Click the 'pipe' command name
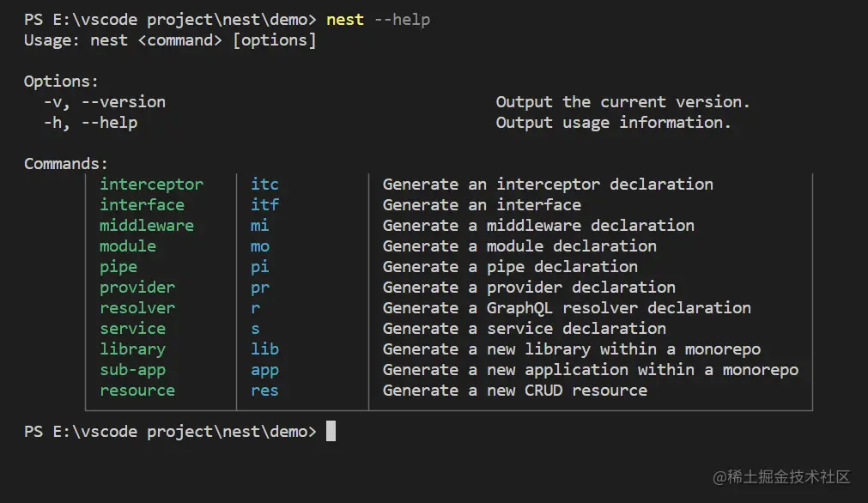 pyautogui.click(x=118, y=266)
